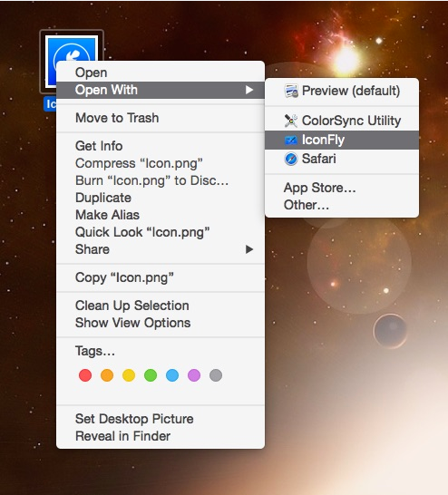The height and width of the screenshot is (495, 448).
Task: Open the Tags… entry
Action: [x=161, y=351]
